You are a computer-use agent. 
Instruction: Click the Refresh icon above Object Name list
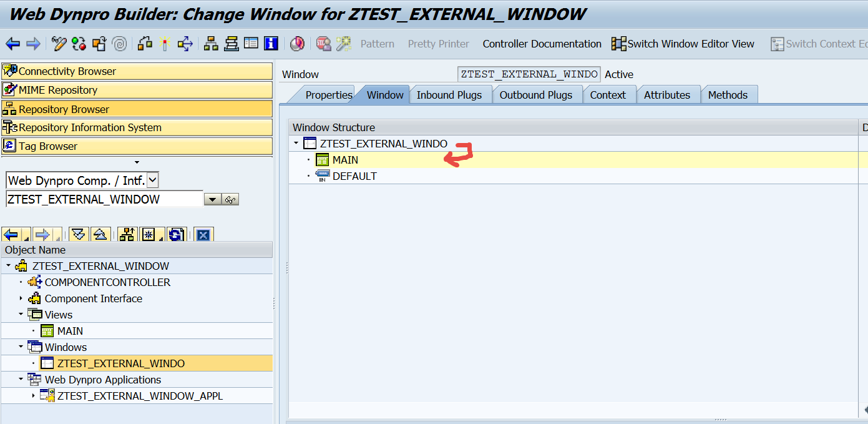(176, 234)
